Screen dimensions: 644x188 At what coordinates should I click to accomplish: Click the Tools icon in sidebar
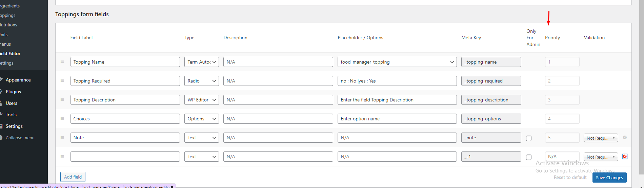point(1,115)
